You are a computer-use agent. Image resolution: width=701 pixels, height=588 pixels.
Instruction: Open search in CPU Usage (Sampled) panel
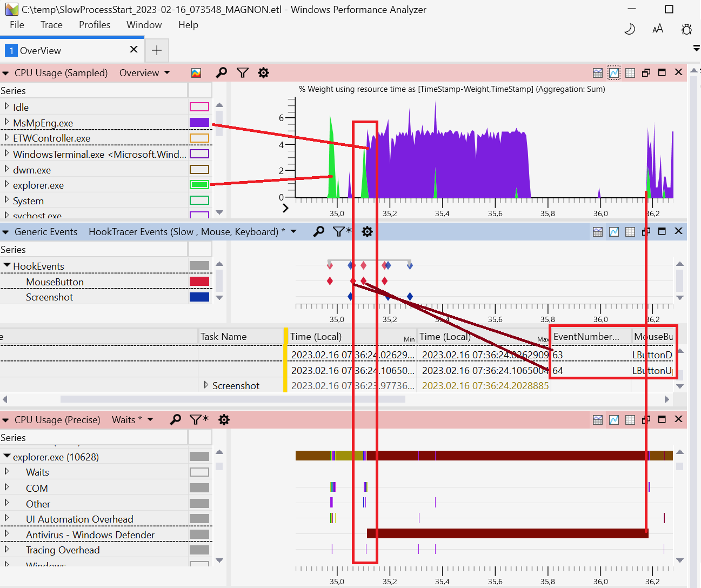(x=221, y=73)
